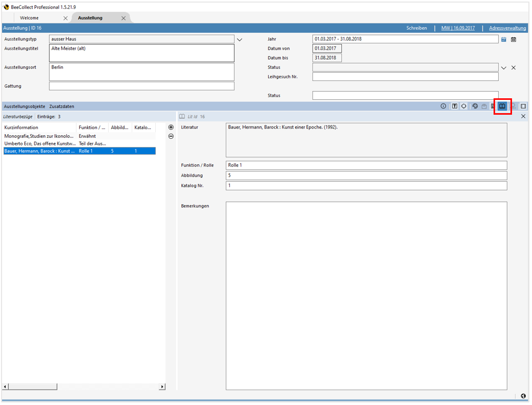The height and width of the screenshot is (405, 532).
Task: Click the MW | 16.09.2017 link
Action: (x=458, y=28)
